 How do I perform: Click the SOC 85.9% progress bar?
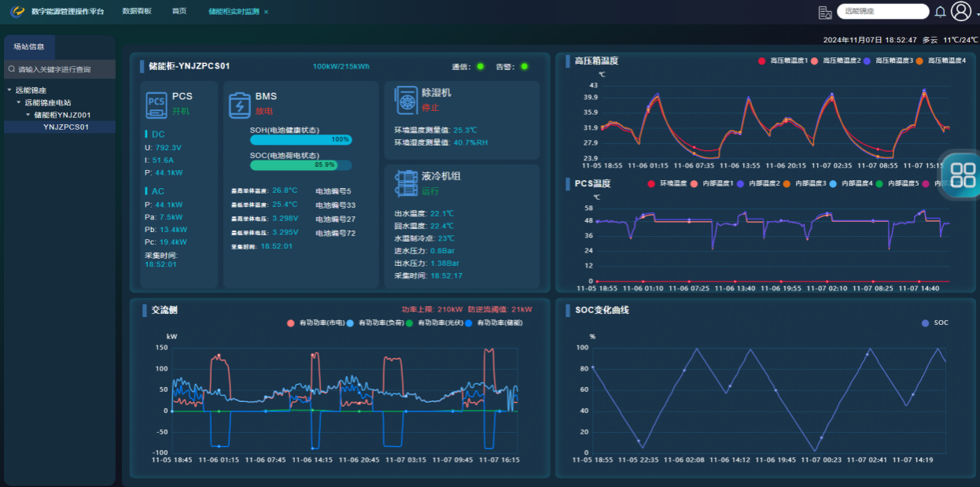pyautogui.click(x=300, y=165)
